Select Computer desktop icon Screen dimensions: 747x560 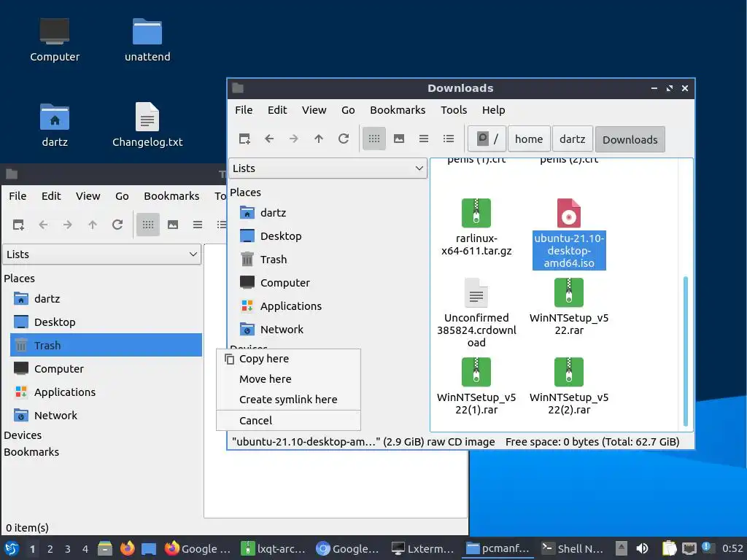[x=54, y=39]
